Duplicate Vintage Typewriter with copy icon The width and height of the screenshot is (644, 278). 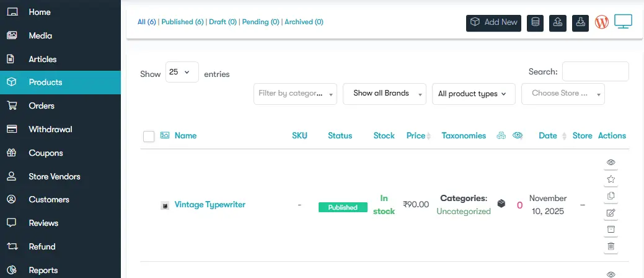tap(611, 196)
